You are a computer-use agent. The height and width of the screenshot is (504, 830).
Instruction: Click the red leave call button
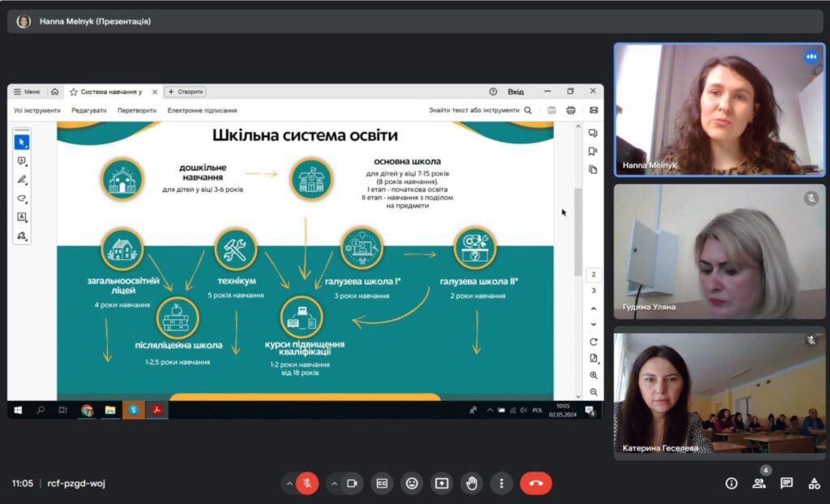point(536,483)
